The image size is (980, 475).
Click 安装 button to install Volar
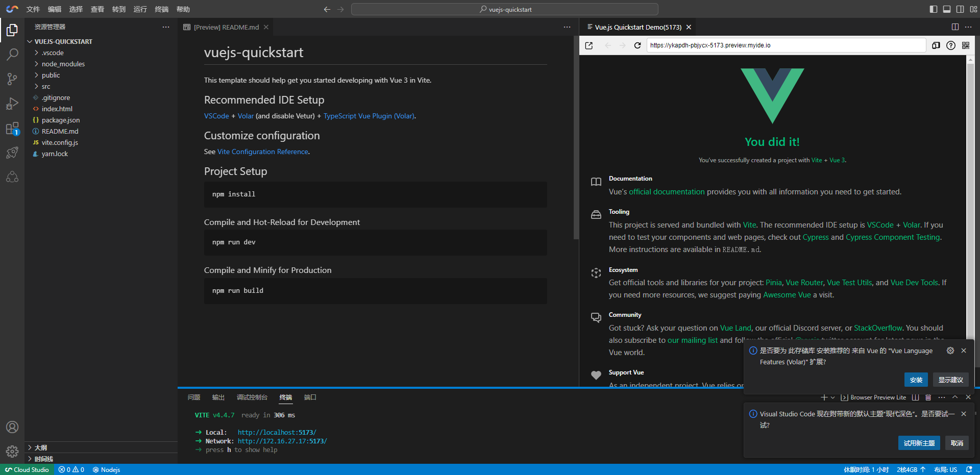coord(916,380)
